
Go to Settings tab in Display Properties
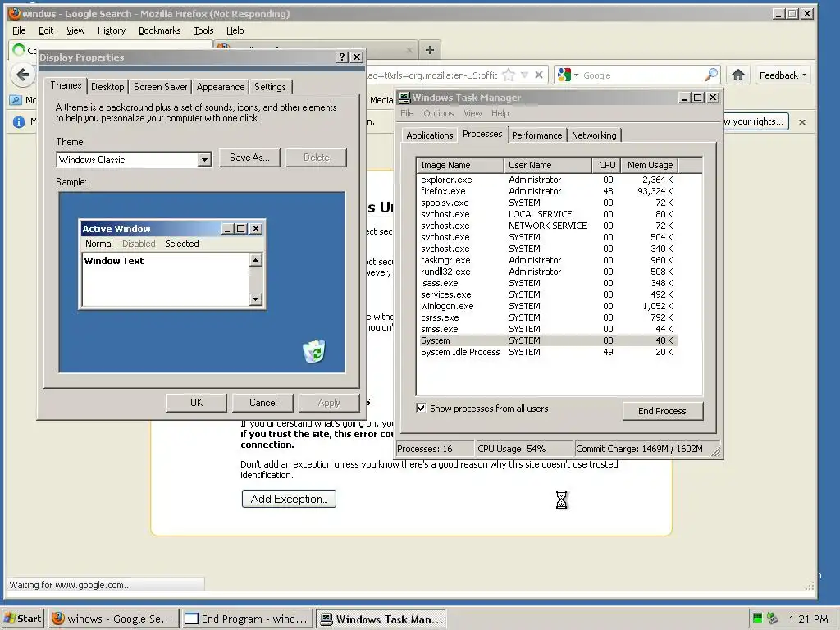click(270, 87)
